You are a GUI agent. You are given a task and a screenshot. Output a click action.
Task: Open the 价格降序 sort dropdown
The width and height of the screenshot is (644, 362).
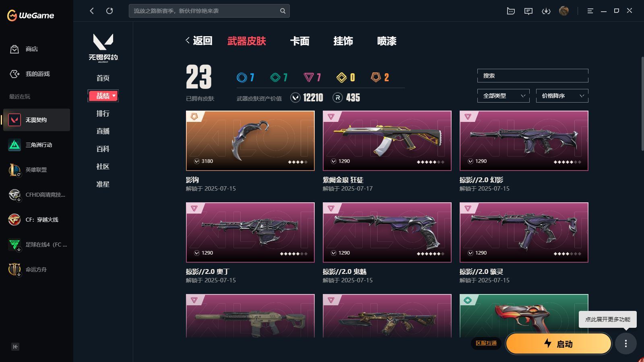coord(562,96)
